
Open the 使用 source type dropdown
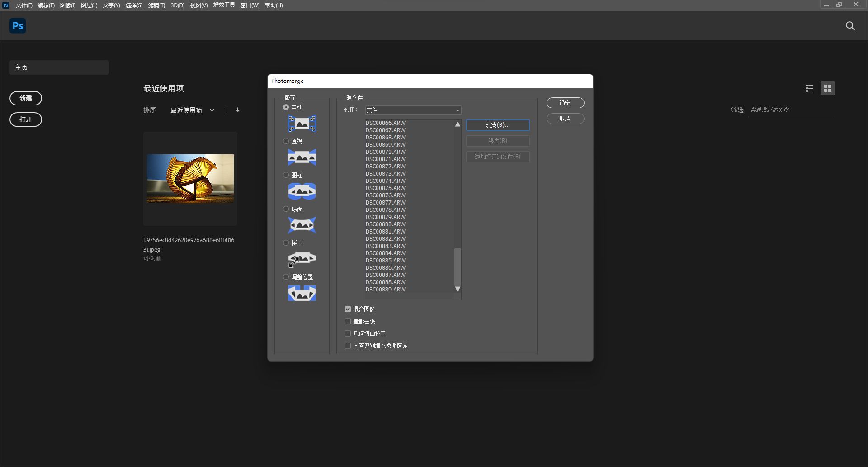[413, 110]
